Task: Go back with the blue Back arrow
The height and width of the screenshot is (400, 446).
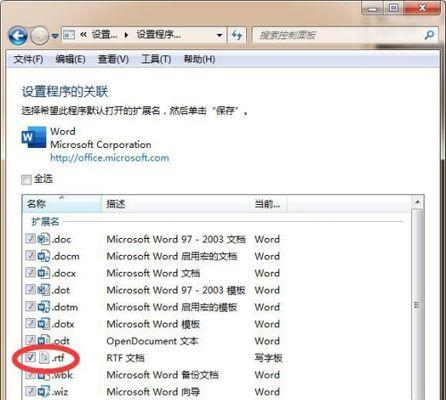Action: (x=18, y=35)
